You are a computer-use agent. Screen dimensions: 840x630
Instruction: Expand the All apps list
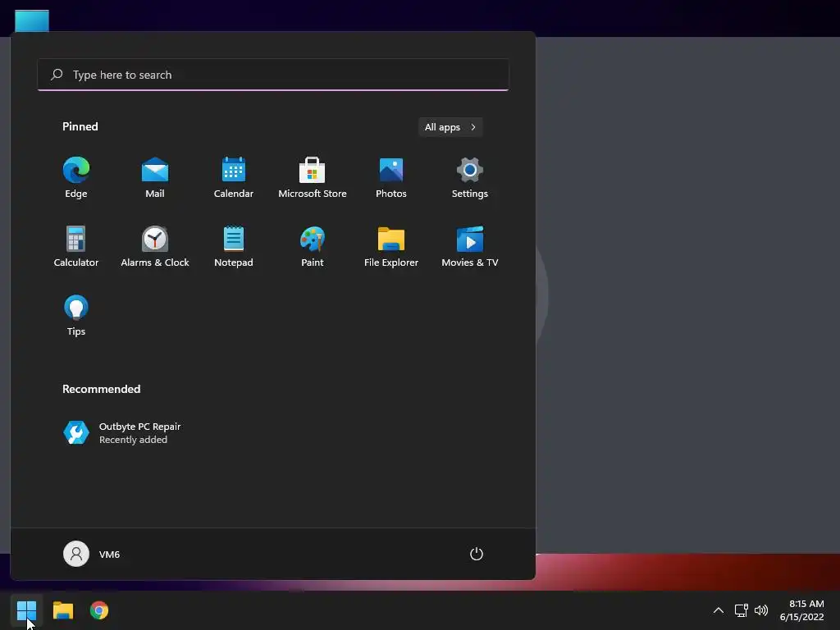(x=450, y=127)
